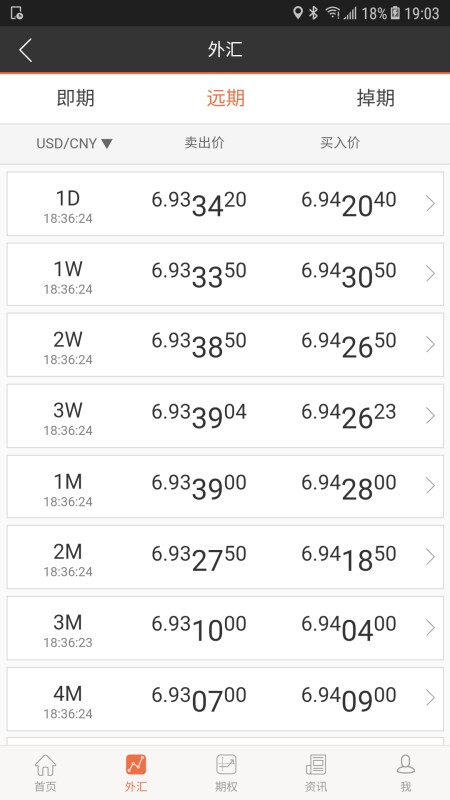Expand the 1D row chevron
Image resolution: width=450 pixels, height=800 pixels.
431,204
